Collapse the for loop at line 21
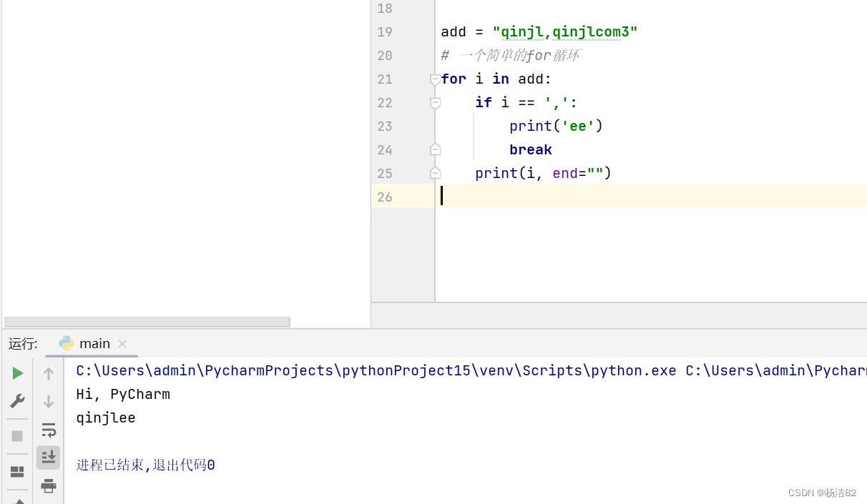The image size is (867, 504). (435, 79)
